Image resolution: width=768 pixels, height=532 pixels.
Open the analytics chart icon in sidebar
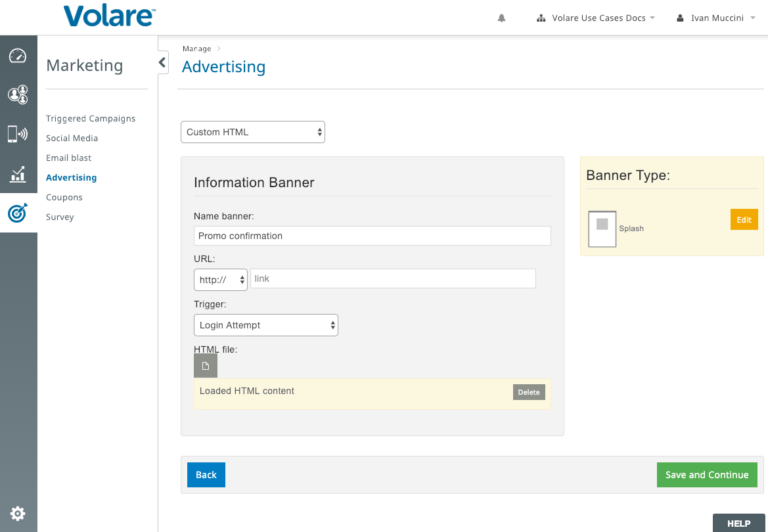(18, 174)
